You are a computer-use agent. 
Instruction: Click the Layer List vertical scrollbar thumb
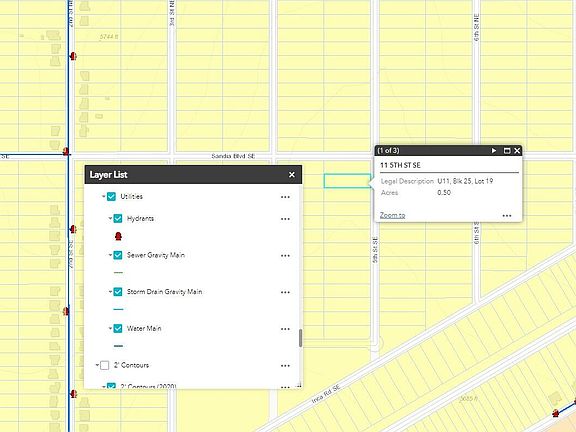[300, 338]
